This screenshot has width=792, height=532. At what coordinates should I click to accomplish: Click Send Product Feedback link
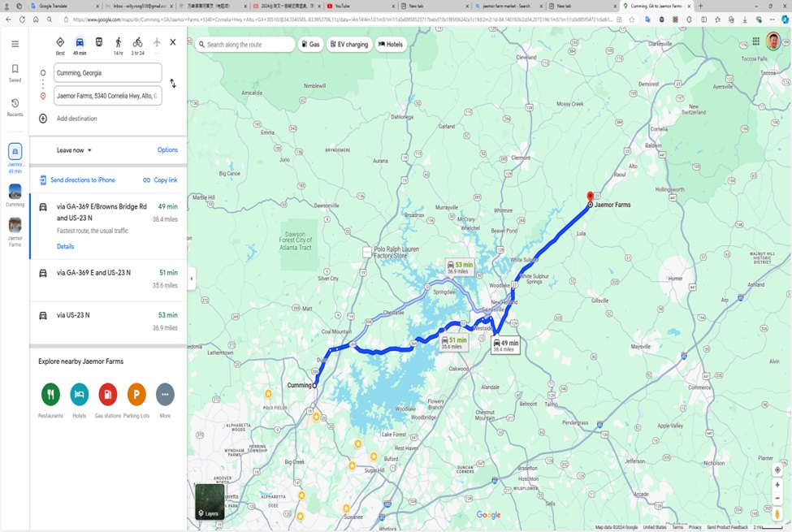tap(727, 527)
